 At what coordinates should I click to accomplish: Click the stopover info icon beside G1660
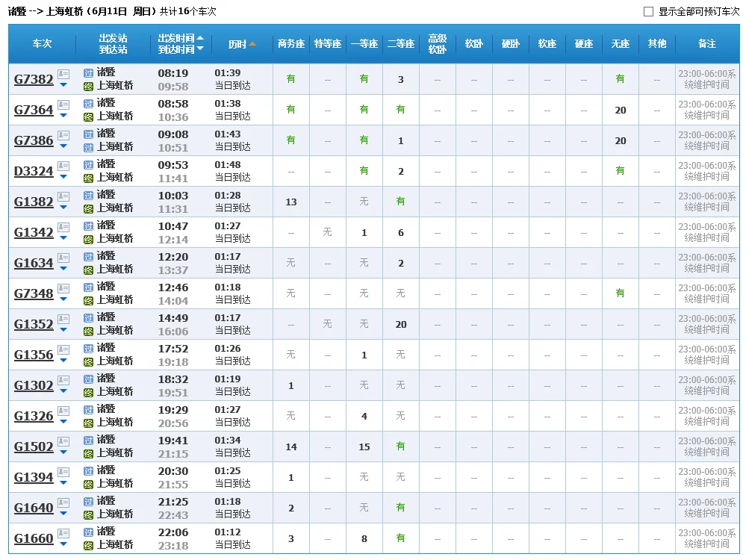pos(63,533)
